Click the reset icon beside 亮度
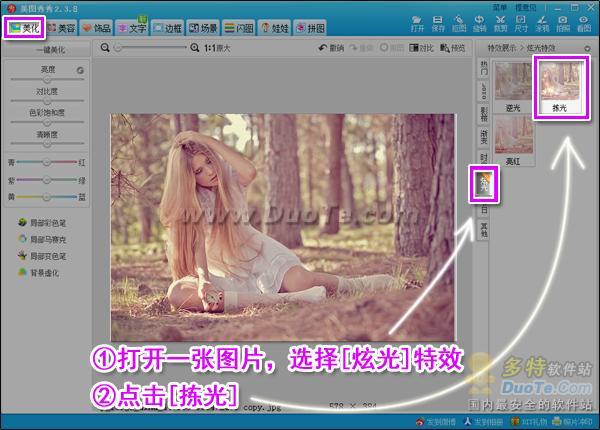Screen dimensions: 600x430 [x=80, y=70]
